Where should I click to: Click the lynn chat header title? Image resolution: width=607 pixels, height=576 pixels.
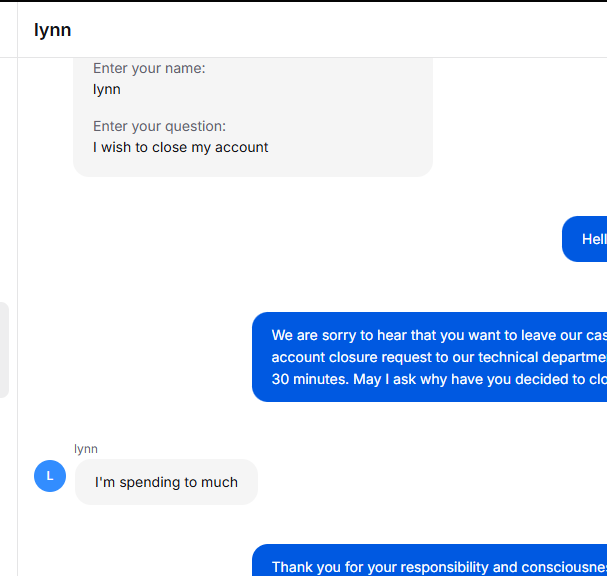(53, 30)
